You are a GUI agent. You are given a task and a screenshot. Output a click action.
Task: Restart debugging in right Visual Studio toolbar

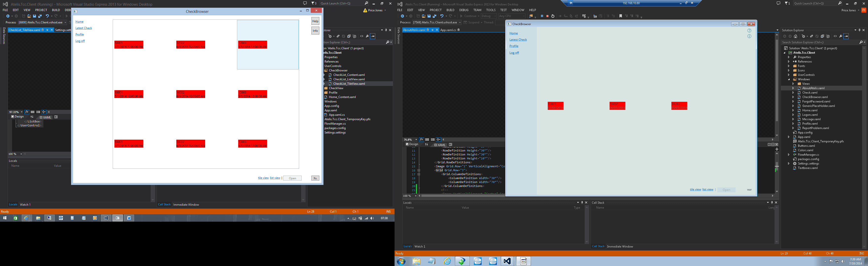tap(553, 16)
